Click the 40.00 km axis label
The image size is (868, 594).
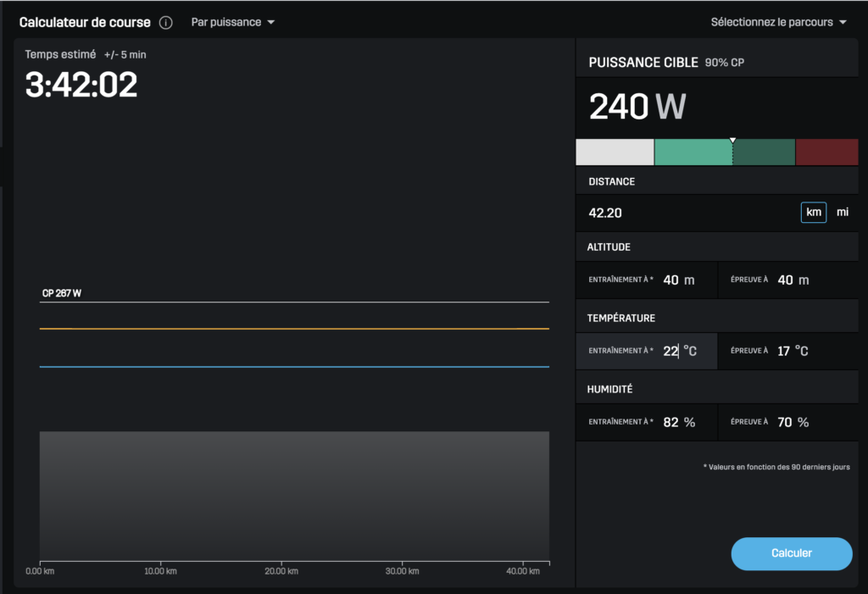(x=522, y=571)
